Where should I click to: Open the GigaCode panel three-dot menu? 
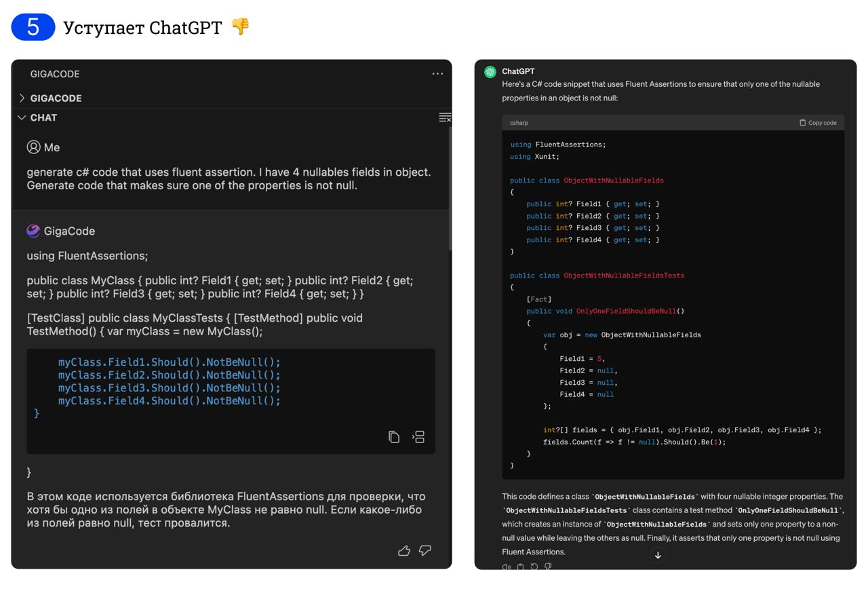pyautogui.click(x=437, y=74)
